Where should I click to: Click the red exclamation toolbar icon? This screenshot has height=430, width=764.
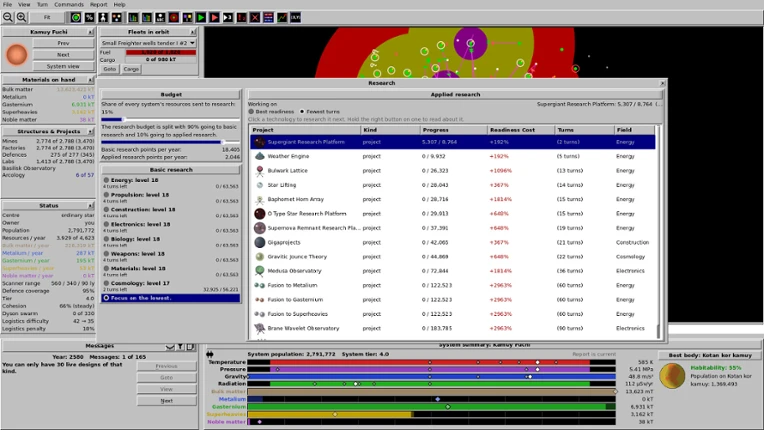(242, 18)
